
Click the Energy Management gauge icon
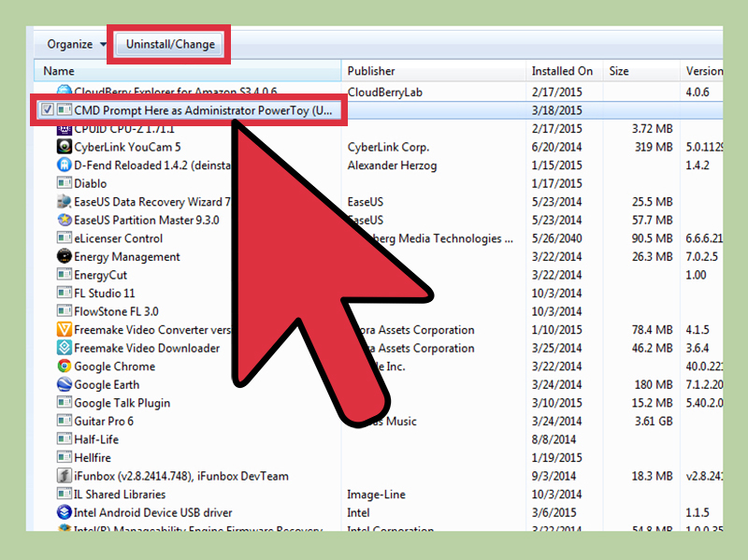point(64,256)
